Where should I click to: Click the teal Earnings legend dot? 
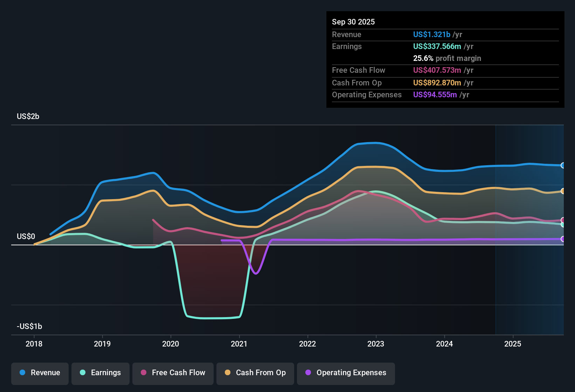(83, 373)
